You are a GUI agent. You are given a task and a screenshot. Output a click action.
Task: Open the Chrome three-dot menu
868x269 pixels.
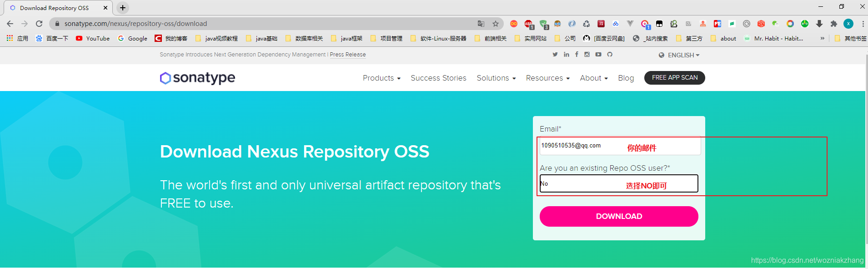tap(863, 24)
